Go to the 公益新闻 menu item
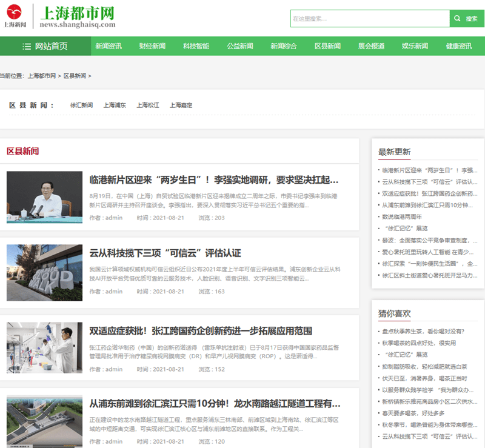 click(240, 46)
